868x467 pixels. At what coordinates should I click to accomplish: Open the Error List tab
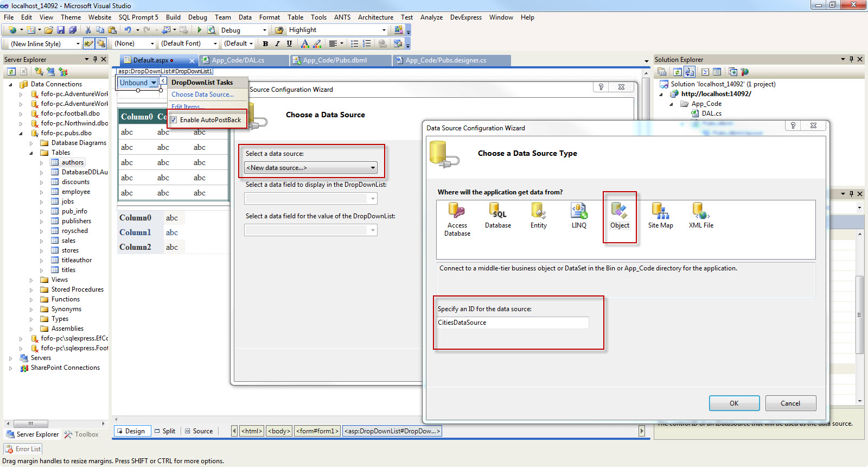(23, 449)
